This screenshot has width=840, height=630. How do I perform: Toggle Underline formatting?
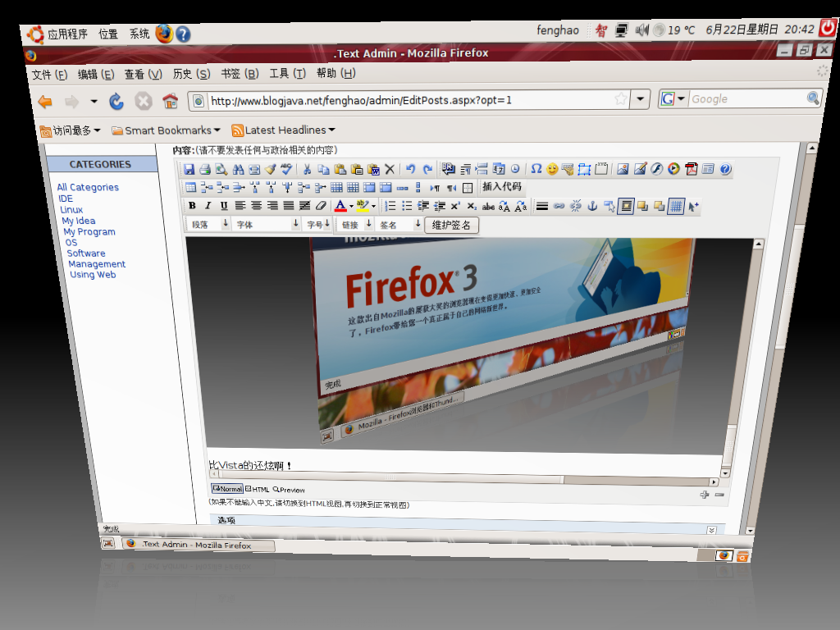pyautogui.click(x=224, y=206)
